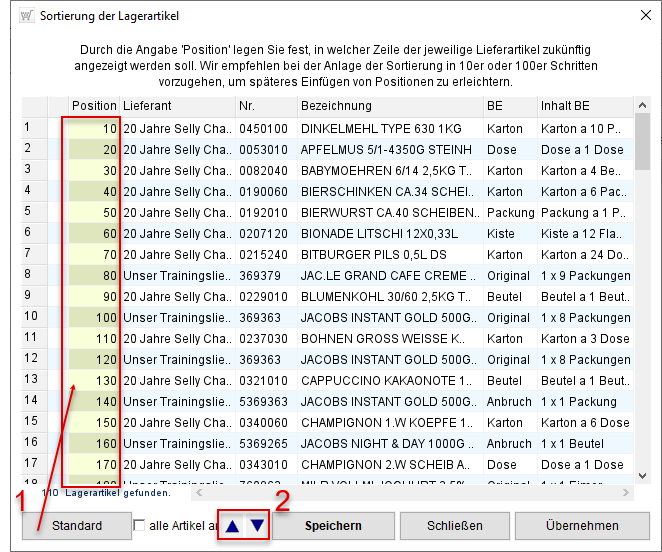Click 'CHAMPIGNON 1.W KOEPFE 1..' cell
This screenshot has height=552, width=662.
(x=391, y=423)
